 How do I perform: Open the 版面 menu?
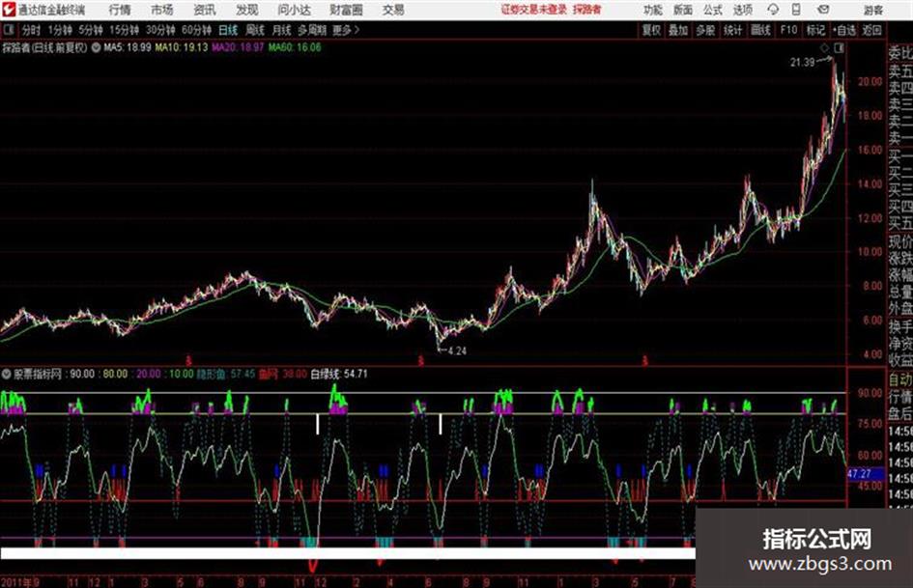click(x=682, y=10)
